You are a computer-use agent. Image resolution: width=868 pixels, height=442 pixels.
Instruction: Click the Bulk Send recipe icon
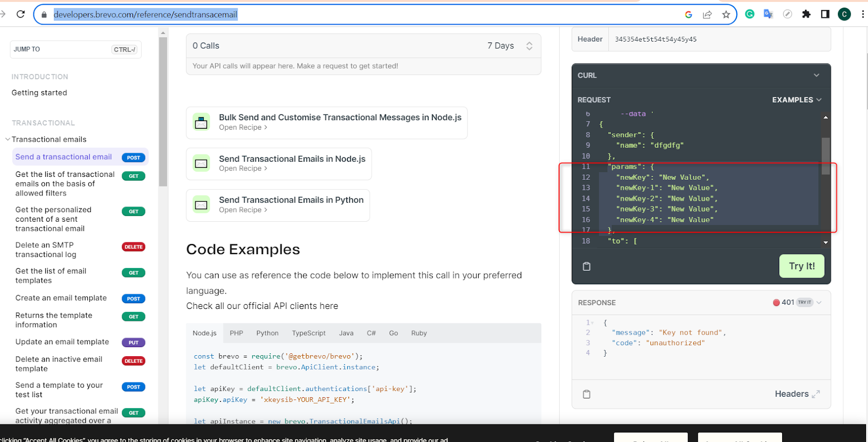click(x=201, y=122)
